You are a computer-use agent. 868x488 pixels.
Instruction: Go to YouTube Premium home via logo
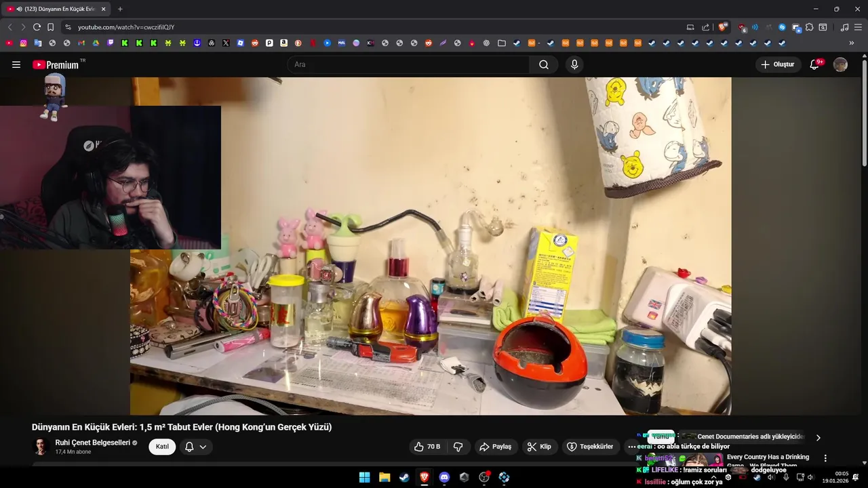coord(56,64)
